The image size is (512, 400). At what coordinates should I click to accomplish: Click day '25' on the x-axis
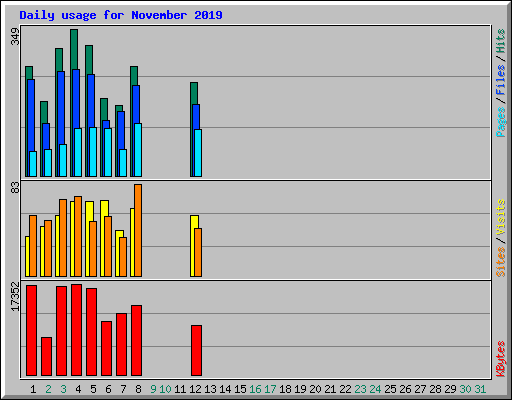pyautogui.click(x=390, y=389)
